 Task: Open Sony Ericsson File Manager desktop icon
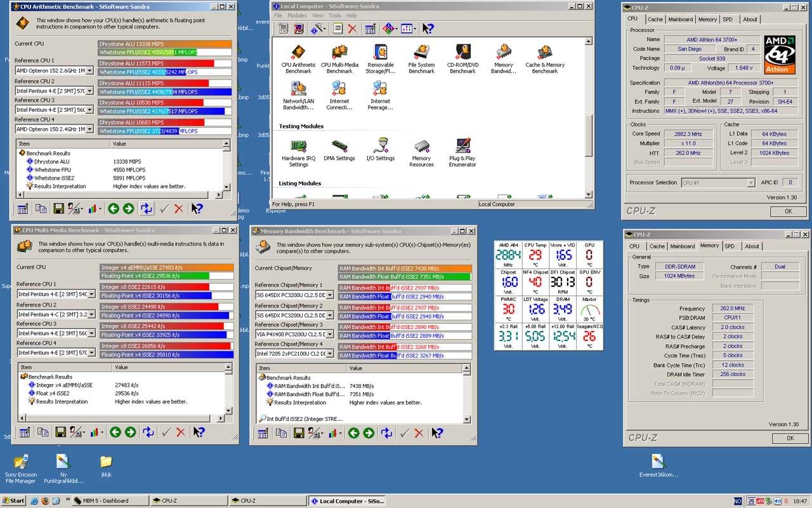pos(21,469)
